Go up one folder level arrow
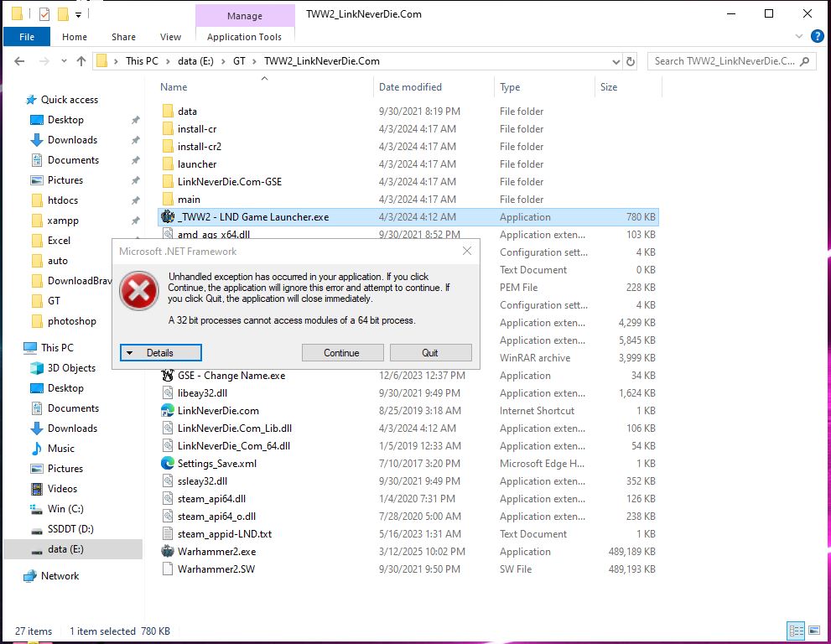Viewport: 831px width, 644px height. [x=81, y=61]
